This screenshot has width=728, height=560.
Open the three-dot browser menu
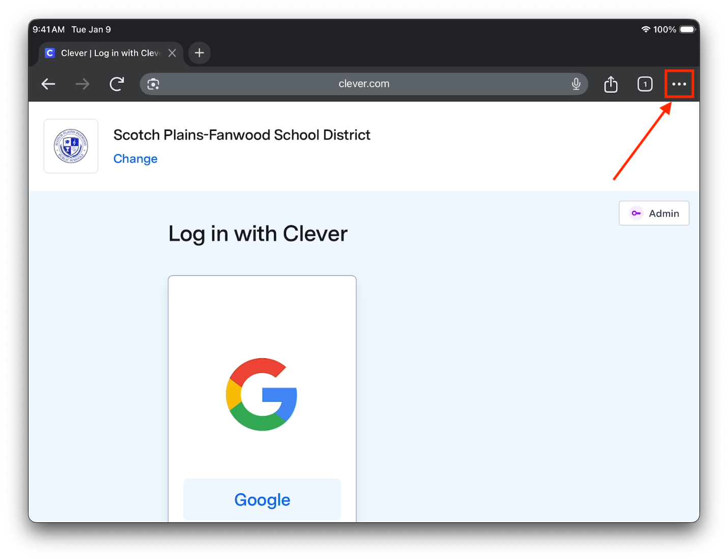679,84
